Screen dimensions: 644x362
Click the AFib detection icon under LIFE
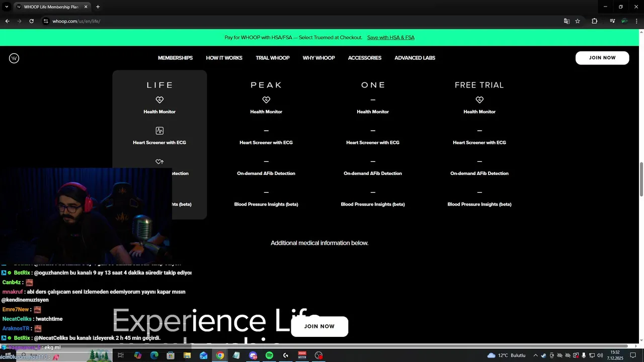(159, 161)
